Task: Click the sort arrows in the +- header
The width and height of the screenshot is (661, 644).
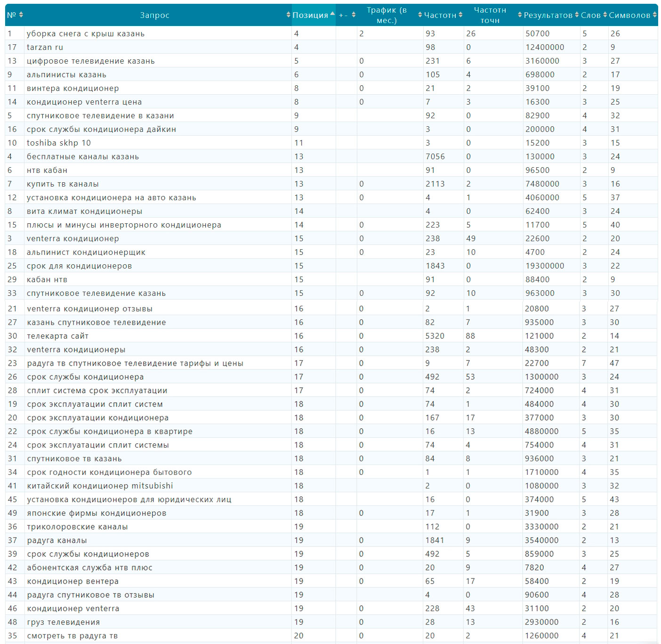Action: click(x=354, y=15)
